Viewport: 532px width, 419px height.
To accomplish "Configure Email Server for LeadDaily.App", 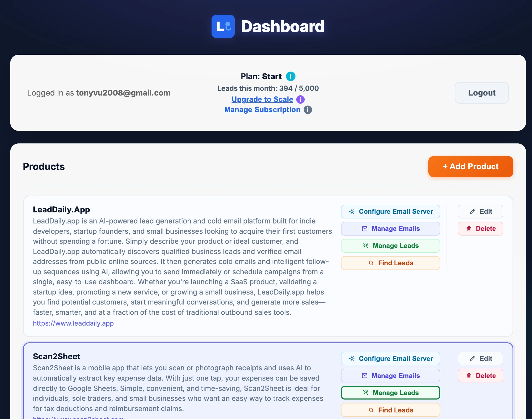I will point(390,212).
